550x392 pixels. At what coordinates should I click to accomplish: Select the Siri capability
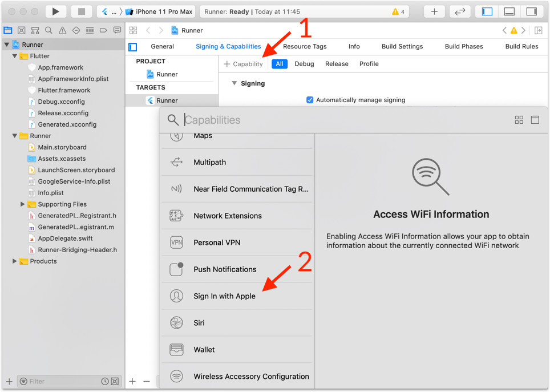(x=237, y=323)
